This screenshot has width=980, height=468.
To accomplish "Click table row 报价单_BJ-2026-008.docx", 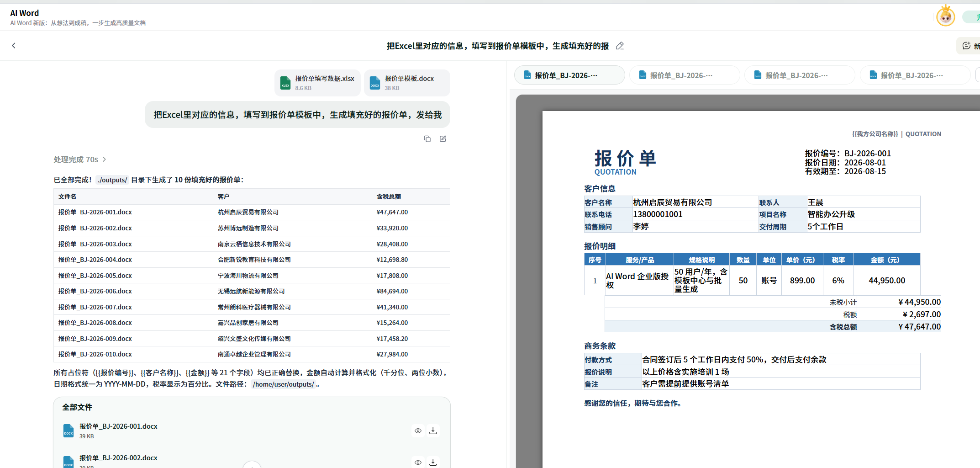I will tap(252, 323).
